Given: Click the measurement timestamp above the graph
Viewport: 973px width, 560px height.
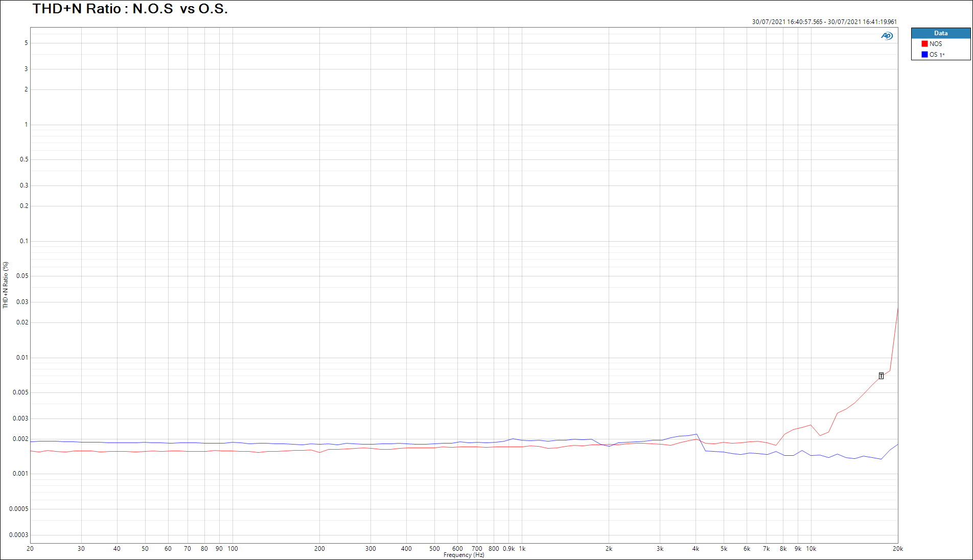Looking at the screenshot, I should pos(824,22).
